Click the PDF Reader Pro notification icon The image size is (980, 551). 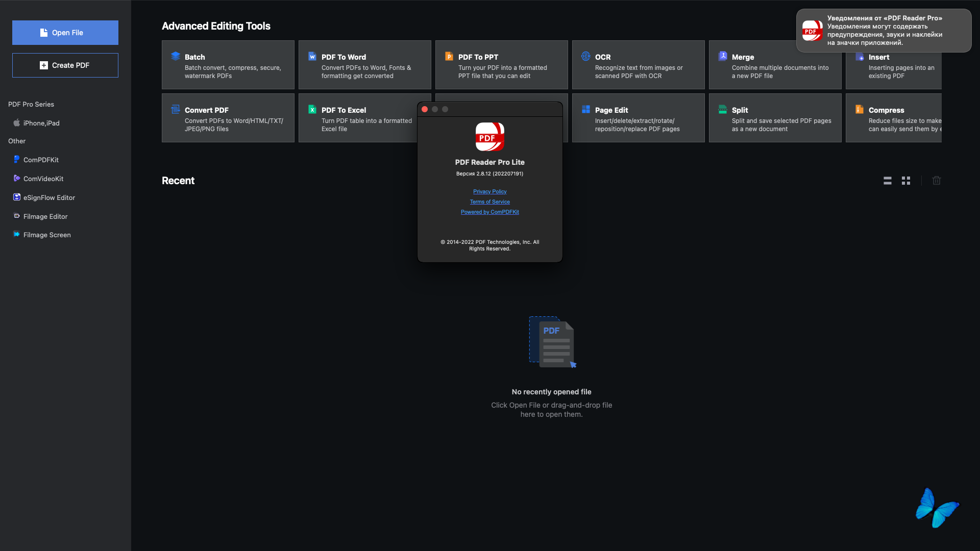point(812,31)
